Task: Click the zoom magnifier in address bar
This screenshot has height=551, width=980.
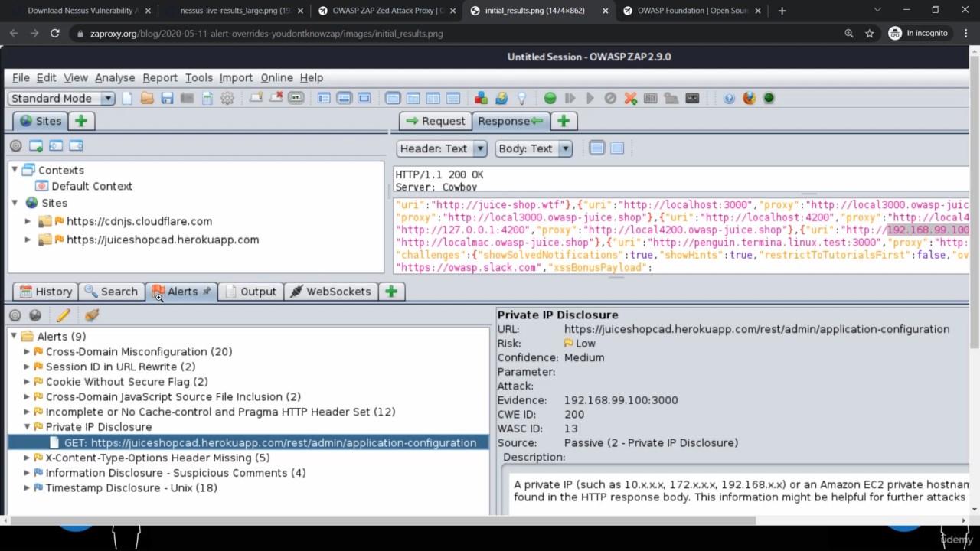Action: 849,34
